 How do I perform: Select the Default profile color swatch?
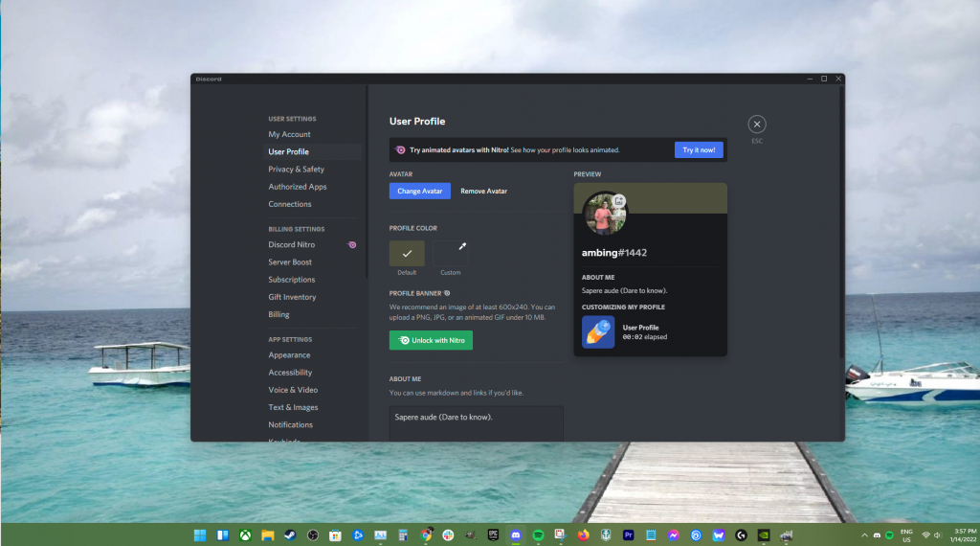point(407,253)
